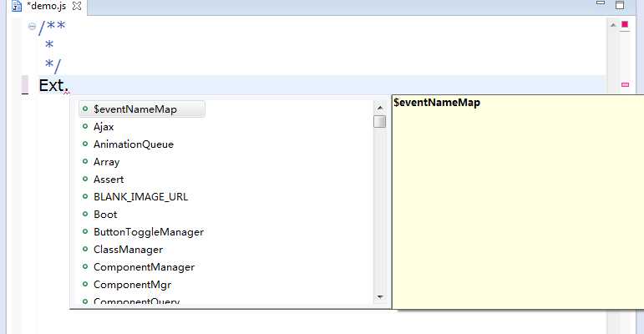Close the demo.js editor tab
The height and width of the screenshot is (334, 644).
[x=77, y=6]
